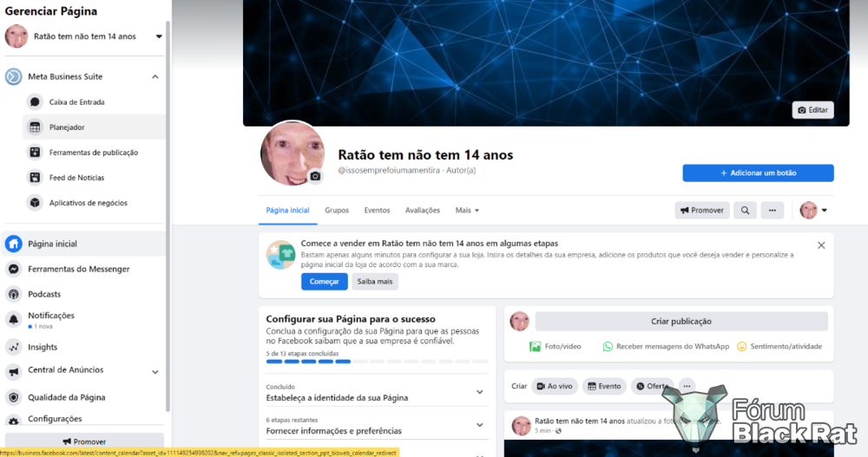Click the left sidebar scrollbar
The image size is (868, 457).
pyautogui.click(x=168, y=216)
